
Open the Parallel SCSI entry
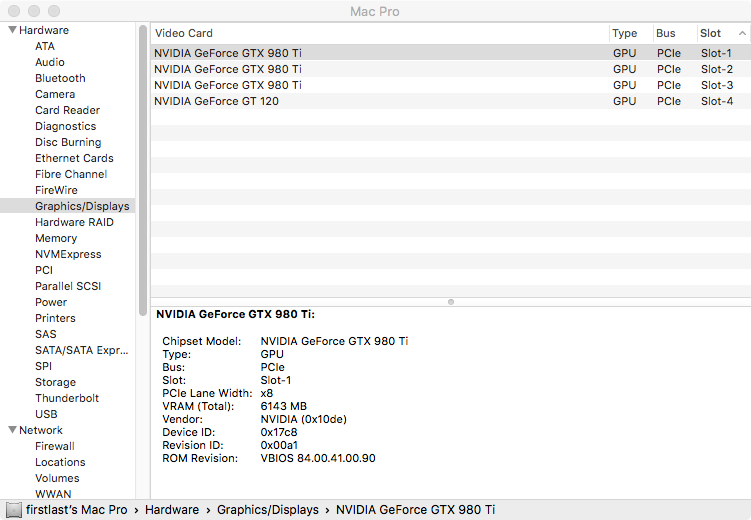68,286
